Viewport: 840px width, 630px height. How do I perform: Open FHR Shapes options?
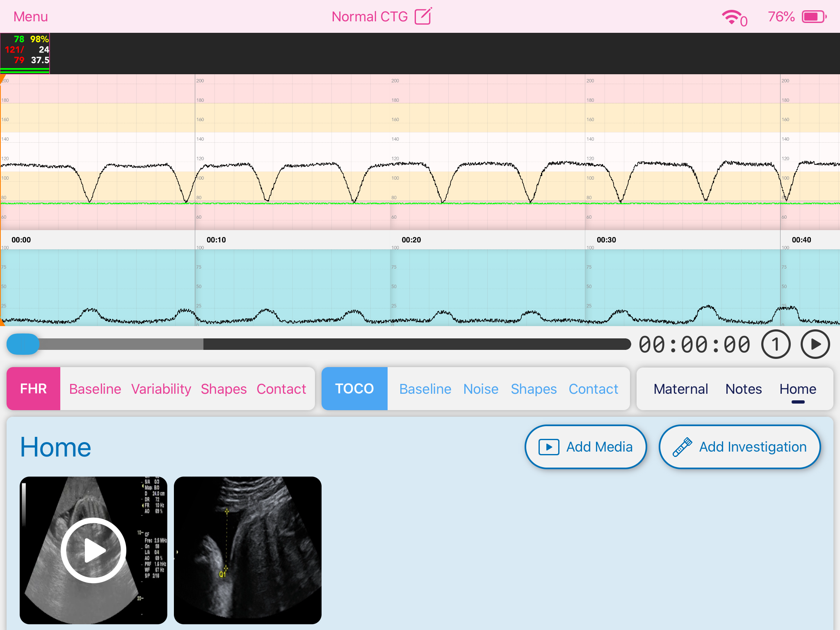[x=224, y=389]
